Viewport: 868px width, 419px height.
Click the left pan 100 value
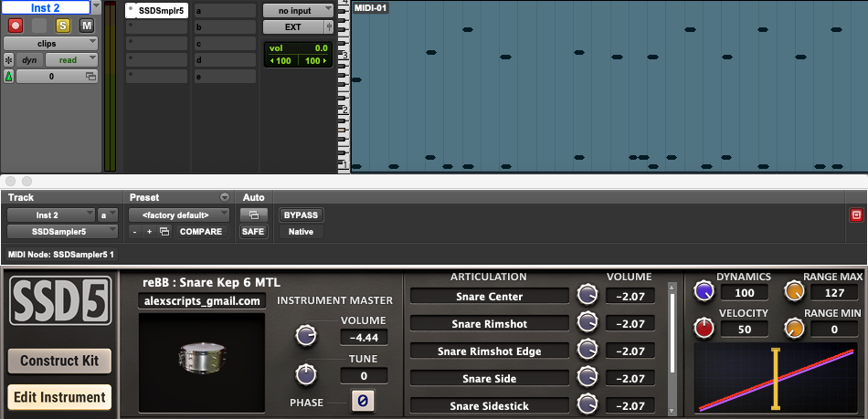281,61
